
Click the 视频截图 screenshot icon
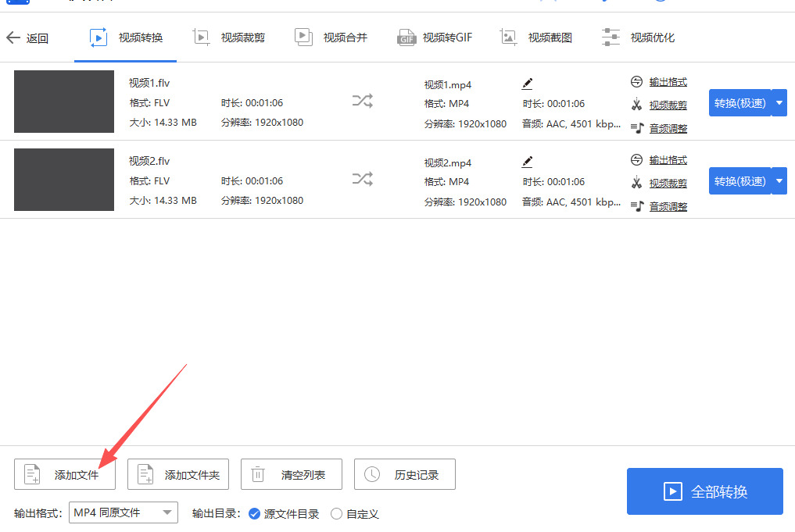(x=508, y=37)
